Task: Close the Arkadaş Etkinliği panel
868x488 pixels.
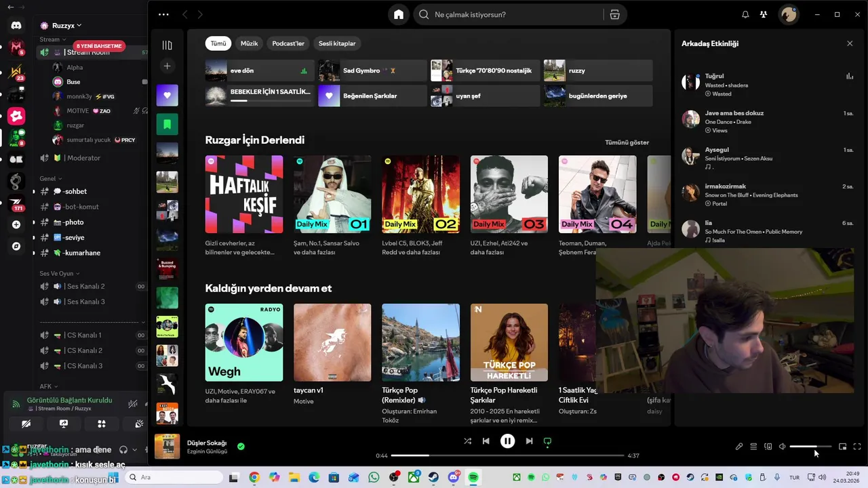Action: (850, 43)
